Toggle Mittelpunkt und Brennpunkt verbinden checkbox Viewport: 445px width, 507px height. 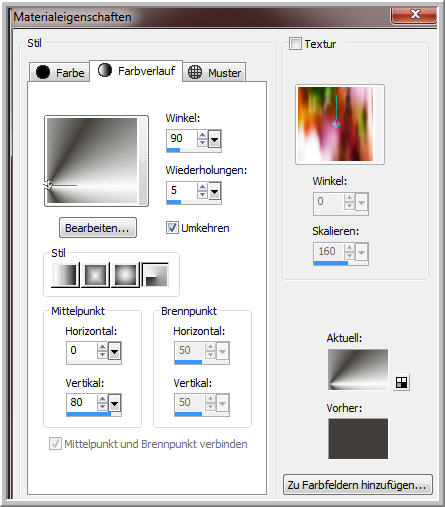point(55,444)
